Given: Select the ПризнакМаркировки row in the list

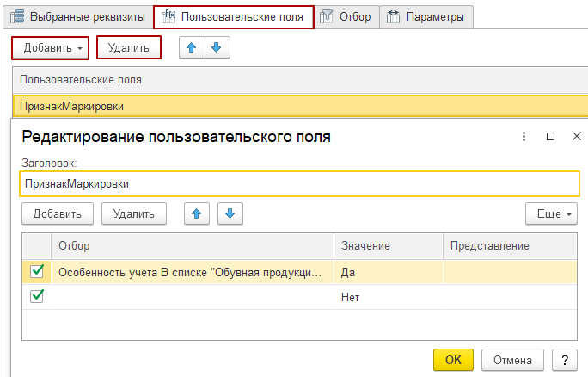Looking at the screenshot, I should point(300,106).
